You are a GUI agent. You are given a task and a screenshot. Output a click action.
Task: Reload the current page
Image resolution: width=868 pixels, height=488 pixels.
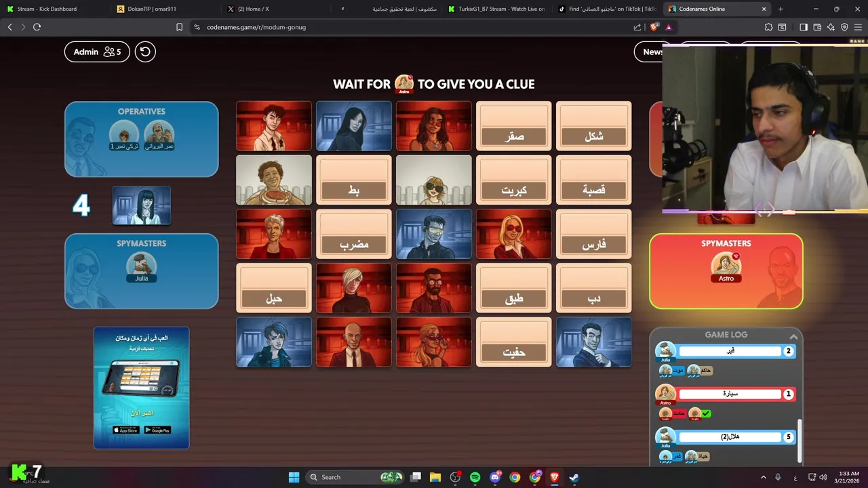point(37,27)
